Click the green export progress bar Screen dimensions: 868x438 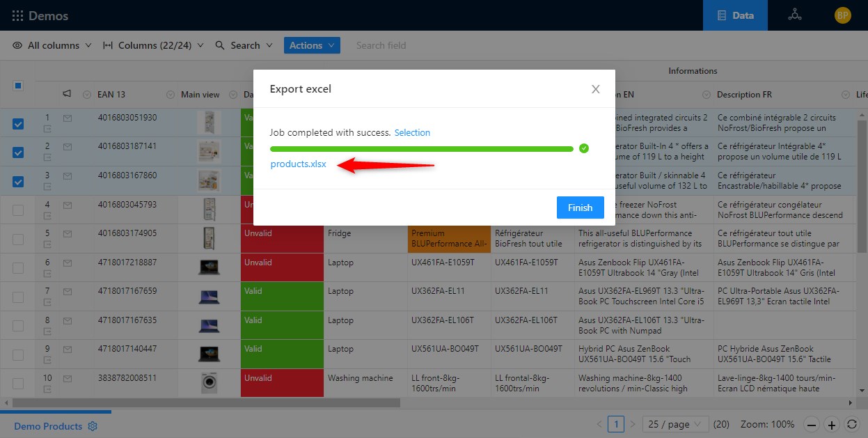tap(421, 148)
